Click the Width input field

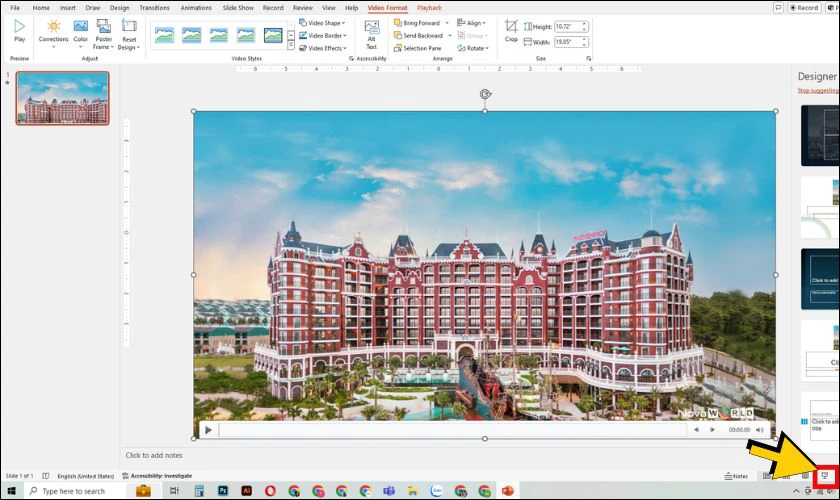[567, 42]
